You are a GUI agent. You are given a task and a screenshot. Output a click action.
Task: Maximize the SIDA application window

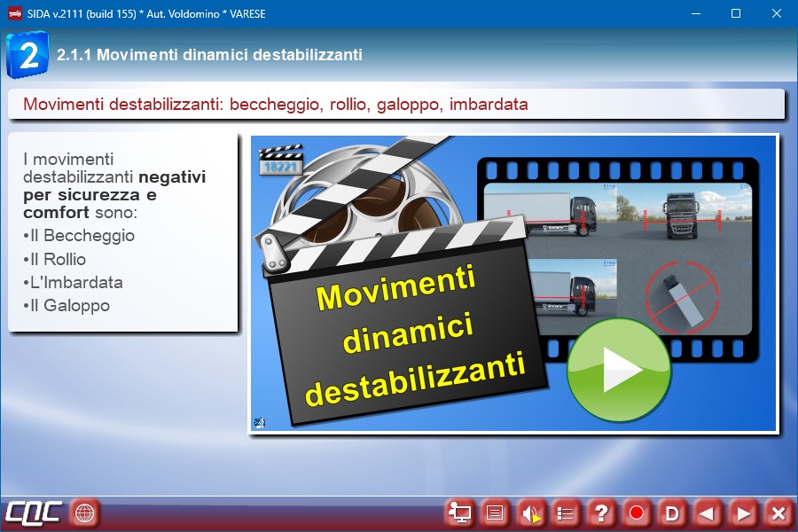(735, 13)
